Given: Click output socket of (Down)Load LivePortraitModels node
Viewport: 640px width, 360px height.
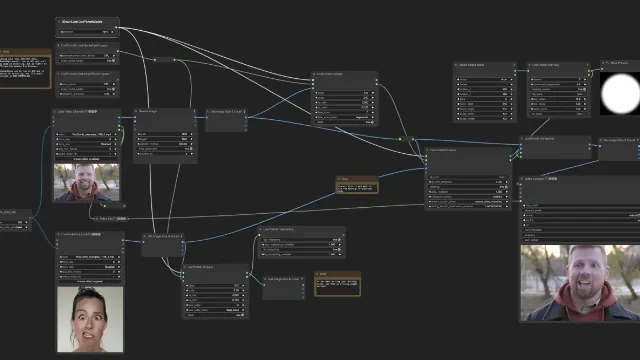Looking at the screenshot, I should [116, 27].
